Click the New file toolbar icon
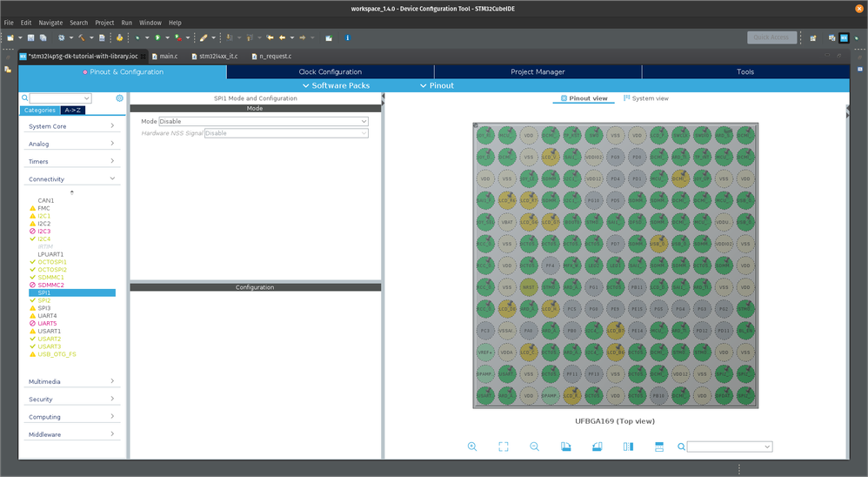 click(10, 37)
